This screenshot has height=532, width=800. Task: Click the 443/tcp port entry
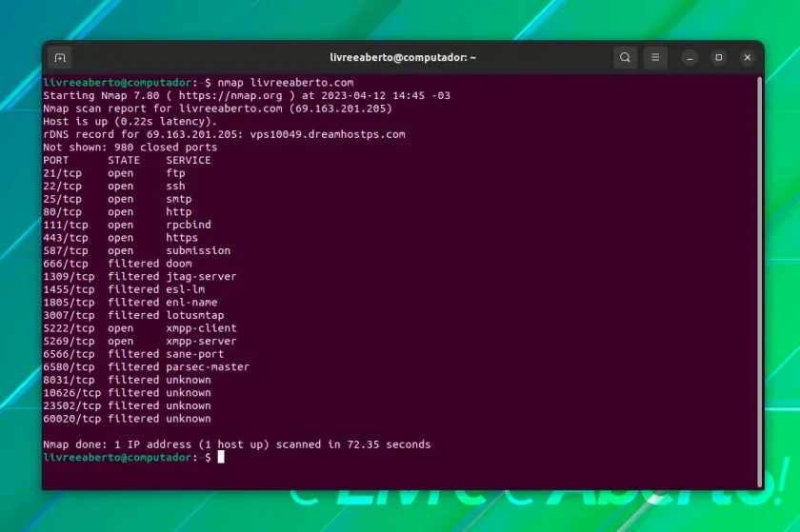(x=66, y=238)
